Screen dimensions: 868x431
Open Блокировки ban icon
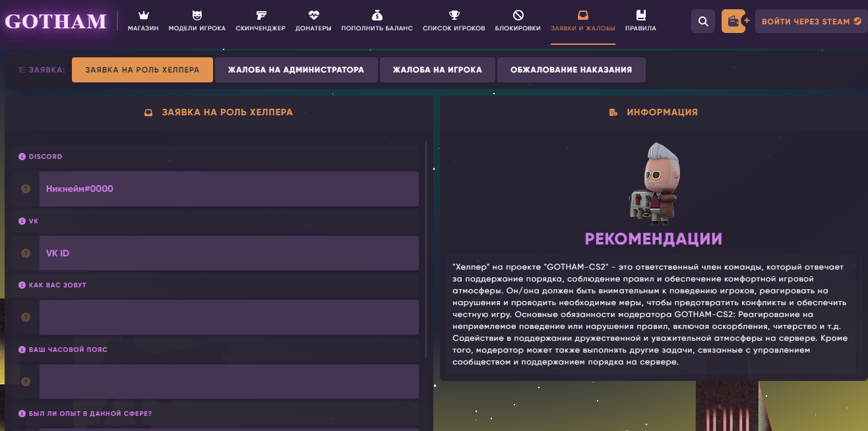pyautogui.click(x=518, y=15)
